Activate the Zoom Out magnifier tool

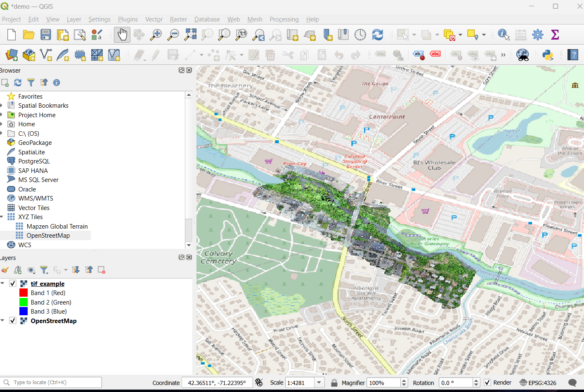[173, 35]
